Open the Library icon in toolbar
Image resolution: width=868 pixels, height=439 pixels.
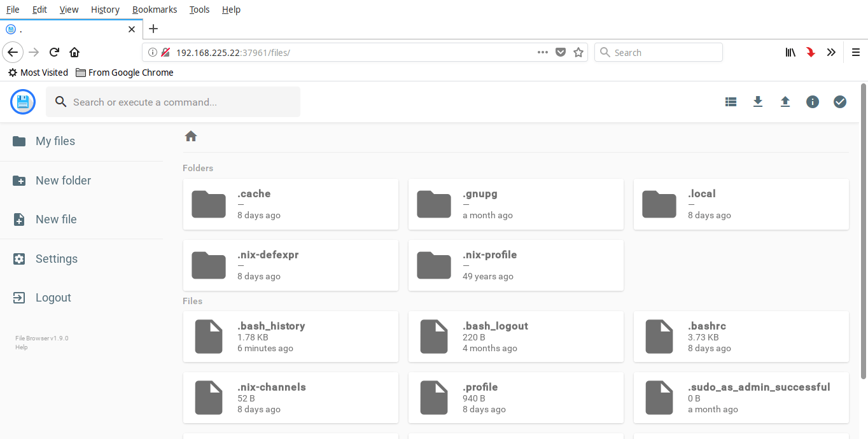click(790, 52)
